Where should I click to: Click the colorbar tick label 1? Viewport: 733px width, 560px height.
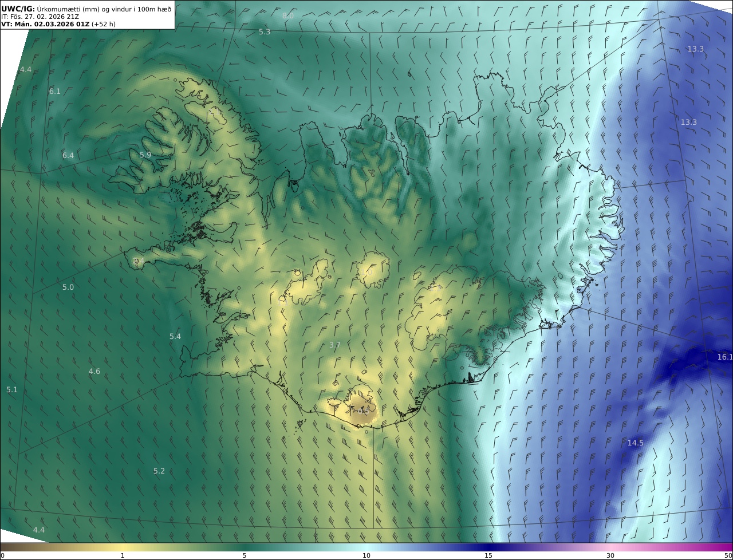click(x=123, y=555)
